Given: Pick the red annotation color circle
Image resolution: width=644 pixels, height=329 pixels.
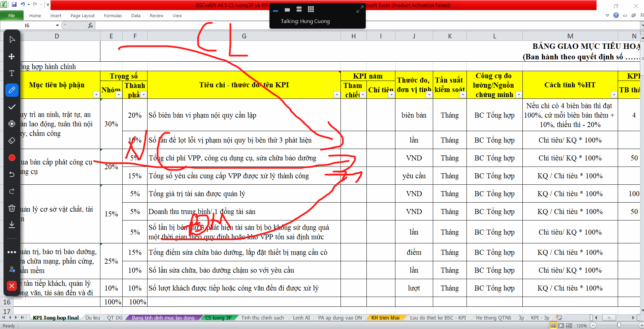Looking at the screenshot, I should tap(12, 157).
